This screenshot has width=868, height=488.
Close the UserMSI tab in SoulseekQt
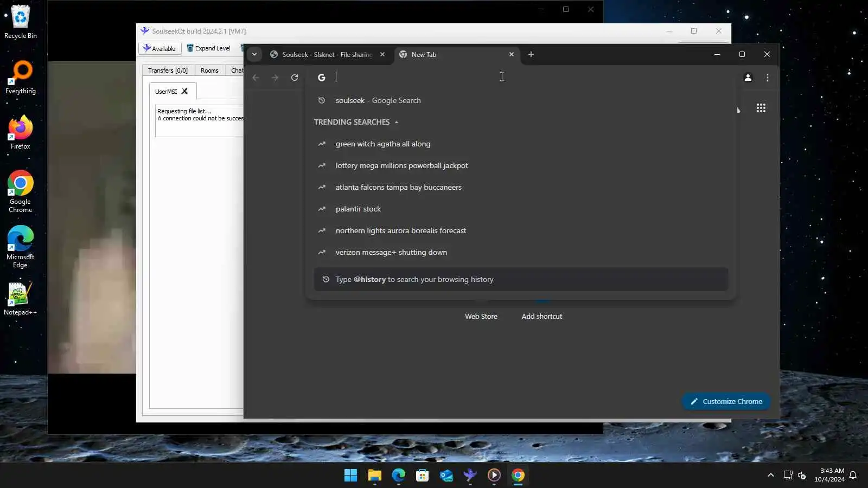[184, 91]
